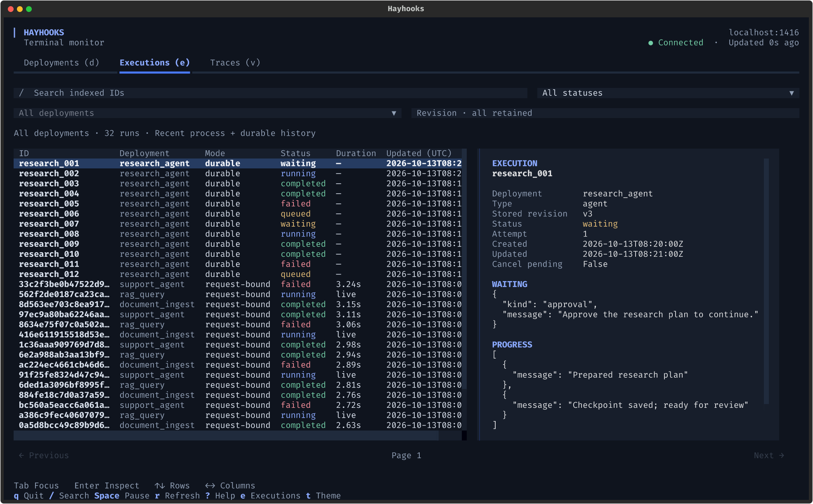Click the Refresh shortcut in footer
The height and width of the screenshot is (504, 813).
click(177, 496)
